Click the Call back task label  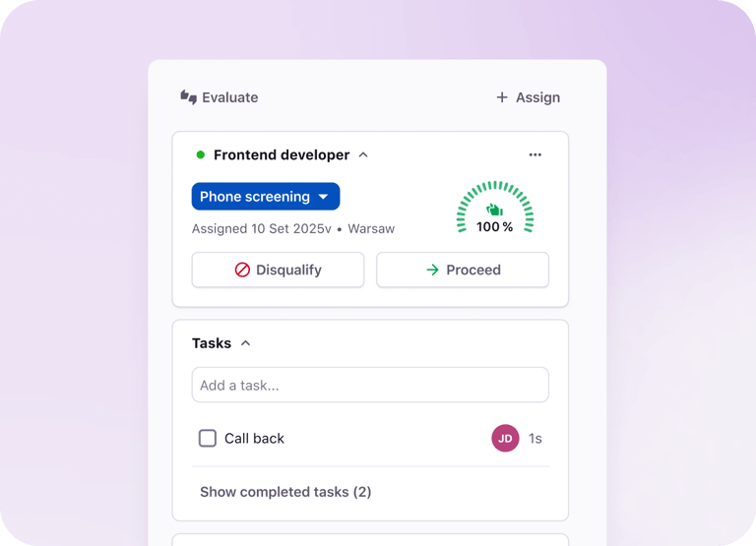[254, 439]
